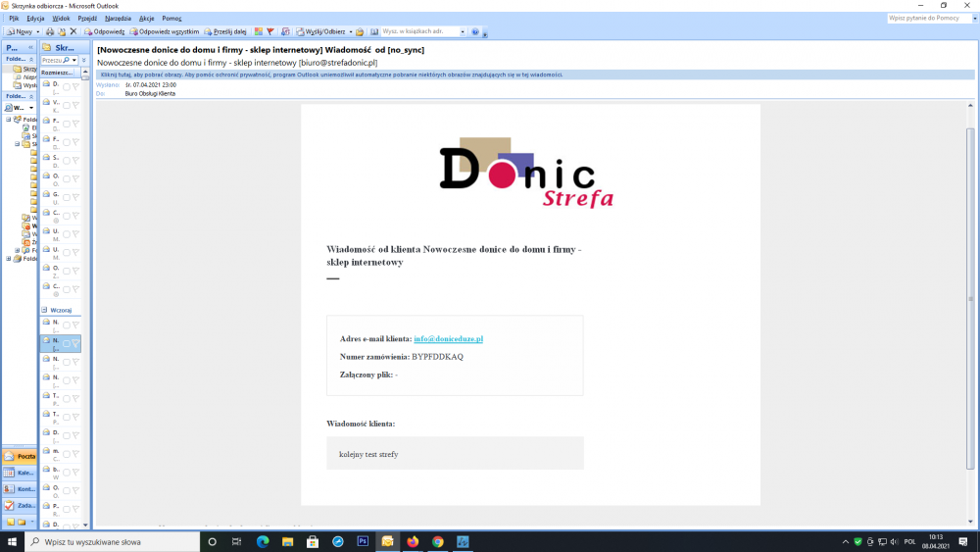Click address book search input field
Screen dimensions: 980x552
tap(420, 31)
